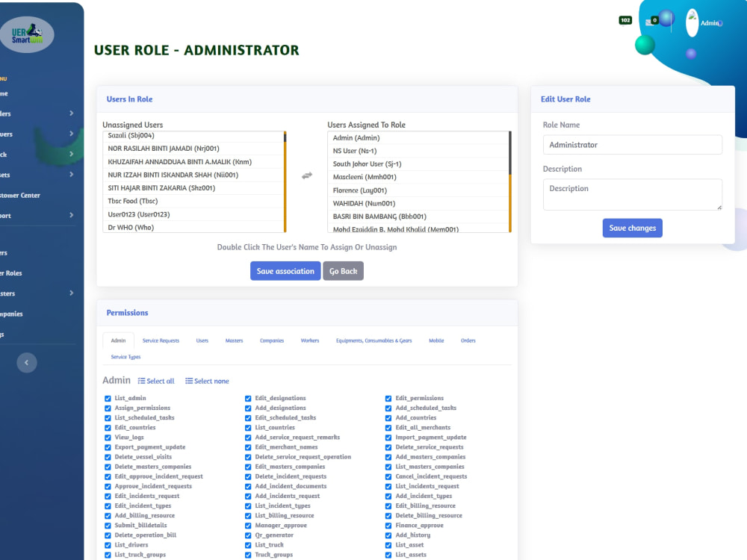The image size is (747, 560).
Task: Toggle Edit_permissions checkbox
Action: [x=388, y=399]
